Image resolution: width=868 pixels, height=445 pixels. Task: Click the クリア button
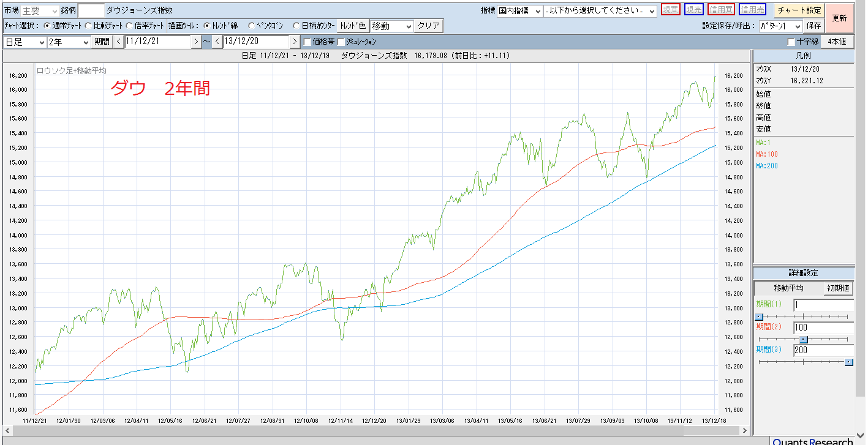[x=429, y=26]
